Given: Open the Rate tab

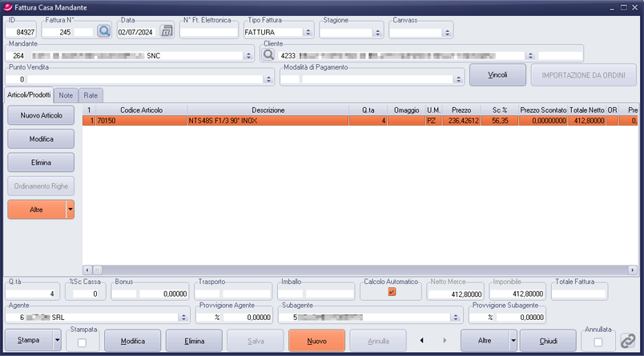Looking at the screenshot, I should click(x=91, y=95).
